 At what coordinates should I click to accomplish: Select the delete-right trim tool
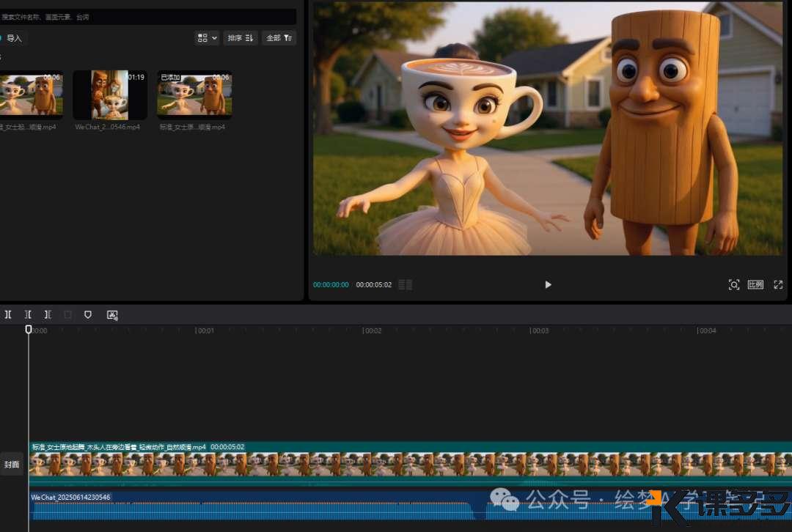[48, 314]
